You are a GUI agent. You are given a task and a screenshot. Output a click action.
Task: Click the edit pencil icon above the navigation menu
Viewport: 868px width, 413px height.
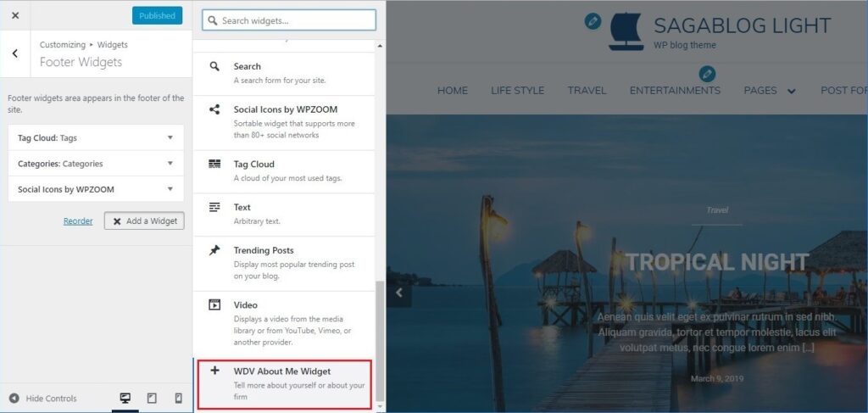pyautogui.click(x=707, y=74)
